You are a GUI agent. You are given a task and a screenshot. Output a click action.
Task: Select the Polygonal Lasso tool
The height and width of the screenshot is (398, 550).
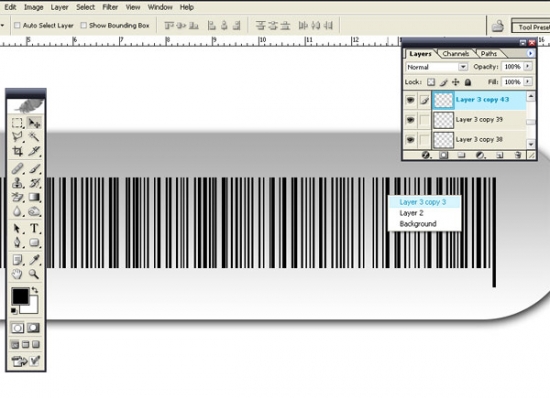tap(17, 136)
